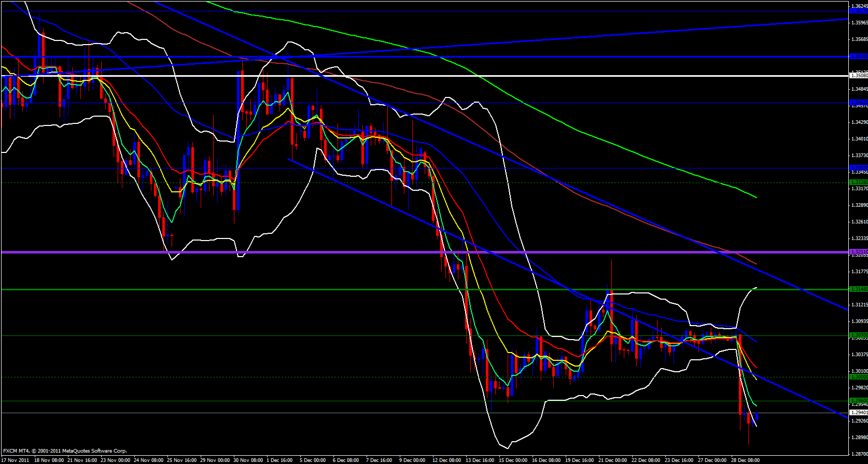This screenshot has width=868, height=464.
Task: Select the green 1.30700 price label
Action: (858, 335)
